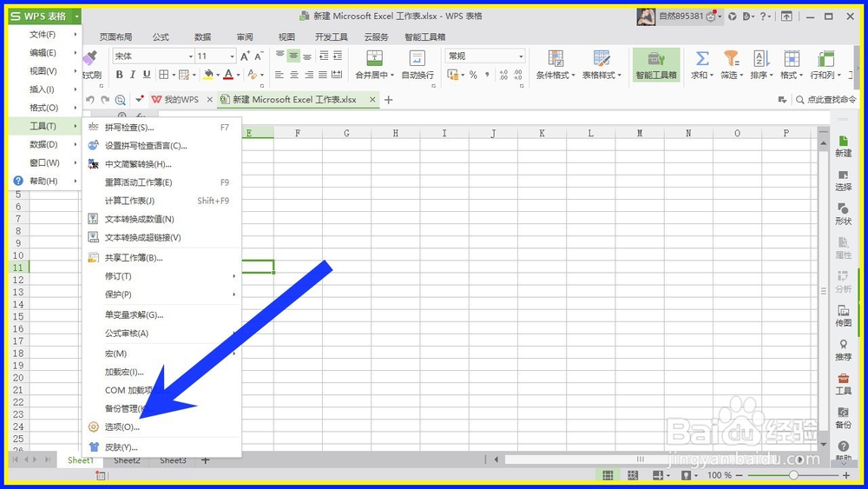Image resolution: width=868 pixels, height=489 pixels.
Task: Switch to Sheet3 tab
Action: pyautogui.click(x=174, y=460)
